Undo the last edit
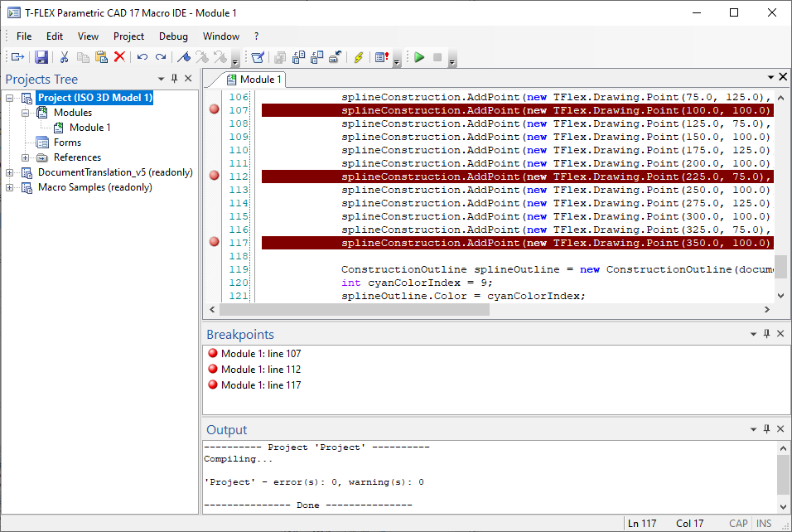The width and height of the screenshot is (792, 532). pyautogui.click(x=142, y=57)
